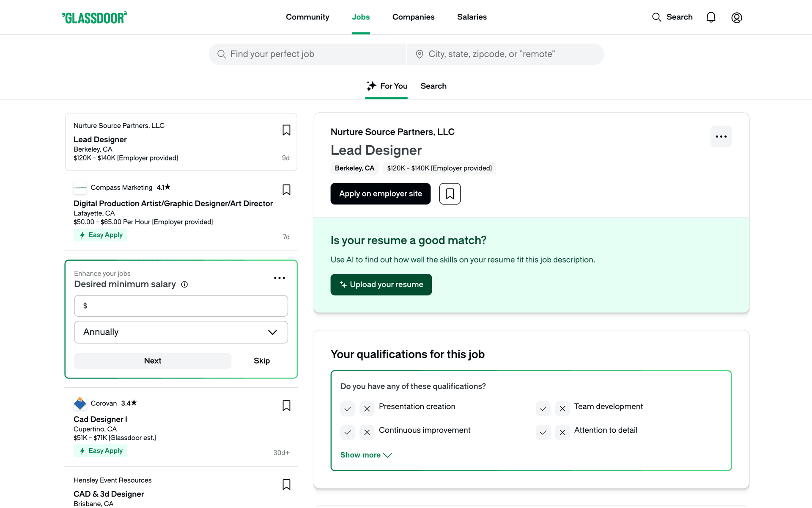Confirm Continuous improvement with checkmark
The height and width of the screenshot is (508, 812).
pos(348,432)
